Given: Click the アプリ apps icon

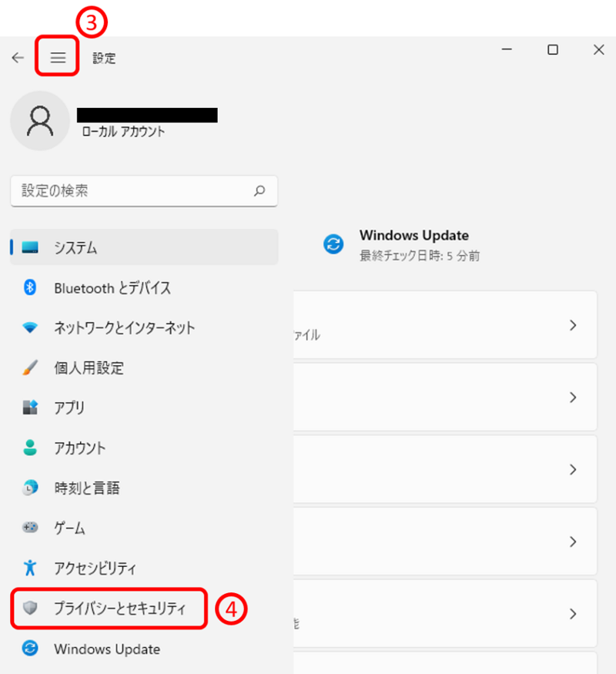Looking at the screenshot, I should tap(30, 407).
